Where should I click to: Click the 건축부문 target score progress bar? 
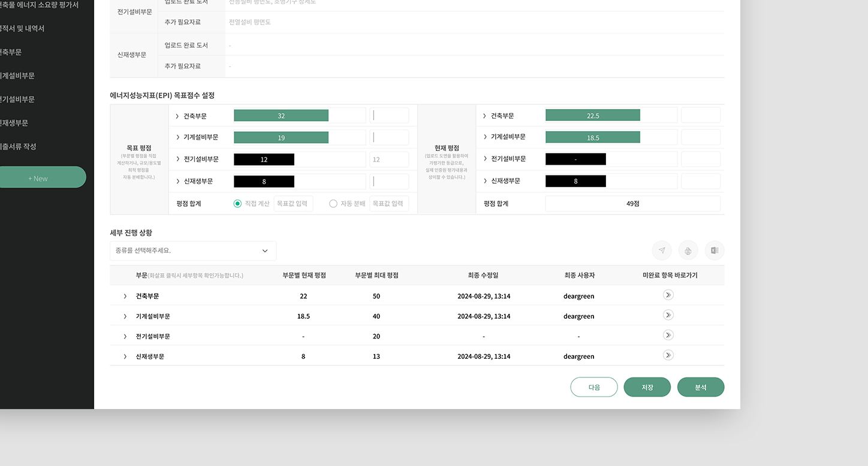point(281,115)
